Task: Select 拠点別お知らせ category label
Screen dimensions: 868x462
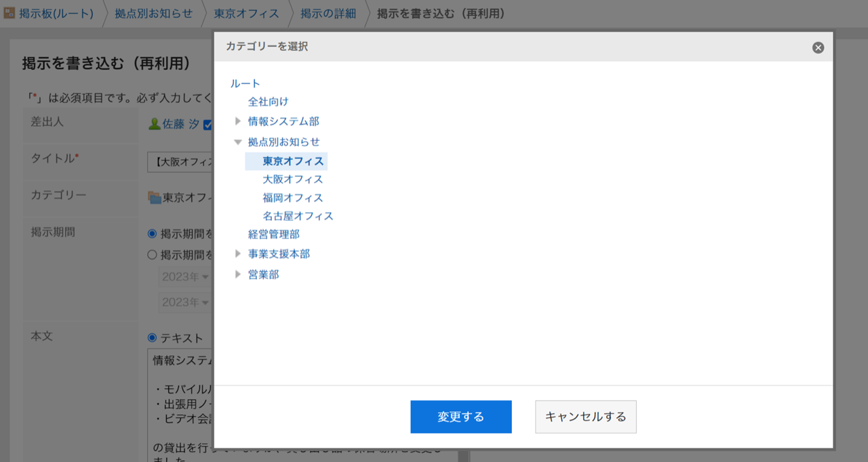Action: tap(283, 142)
